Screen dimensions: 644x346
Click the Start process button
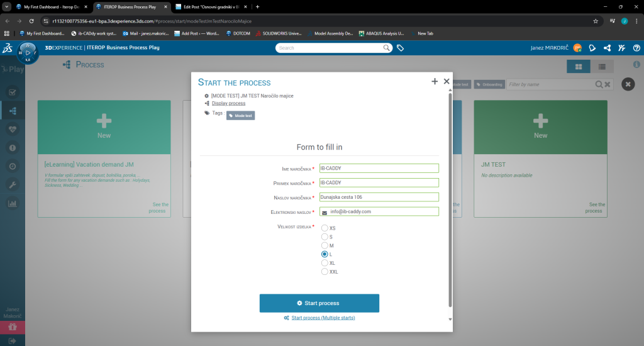coord(319,303)
